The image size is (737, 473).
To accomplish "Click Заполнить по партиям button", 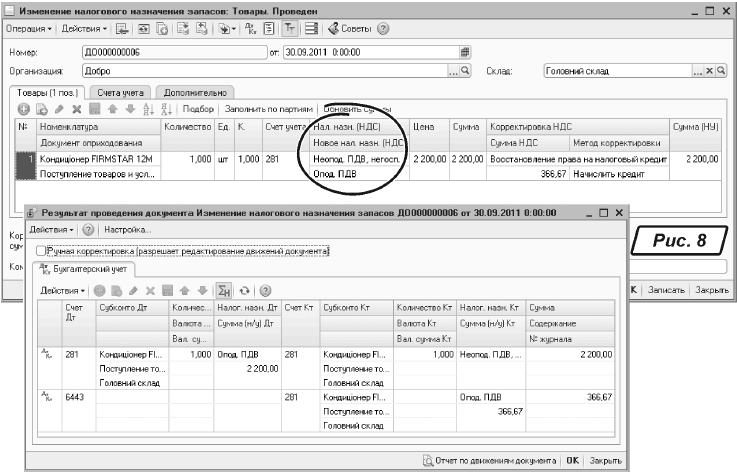I will [x=266, y=109].
